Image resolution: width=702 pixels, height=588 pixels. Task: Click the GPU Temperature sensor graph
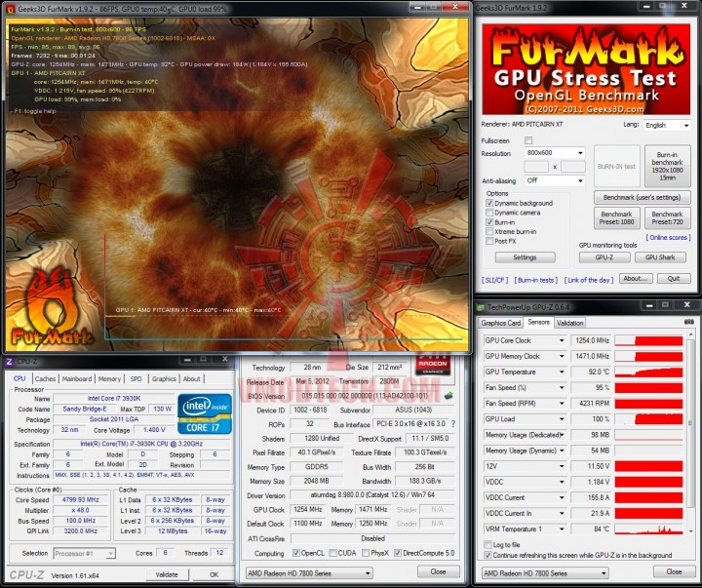coord(648,372)
